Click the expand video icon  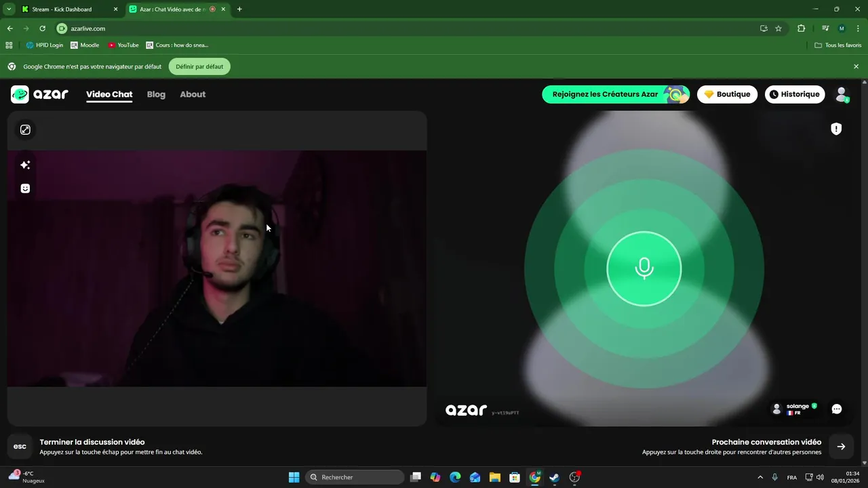(25, 129)
